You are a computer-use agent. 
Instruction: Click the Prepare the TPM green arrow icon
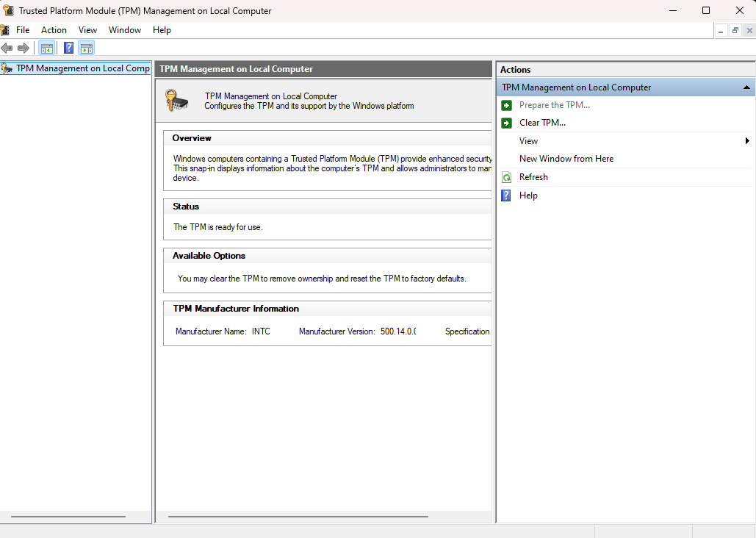tap(506, 105)
